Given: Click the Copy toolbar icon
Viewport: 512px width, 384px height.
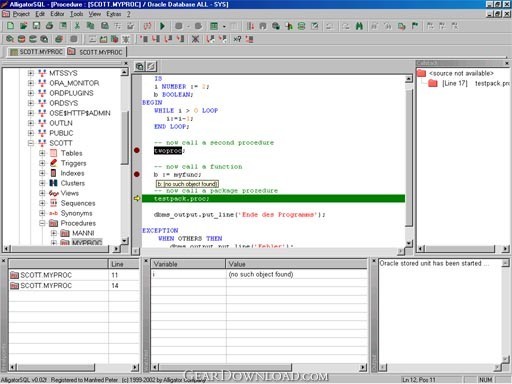Looking at the screenshot, I should (90, 26).
